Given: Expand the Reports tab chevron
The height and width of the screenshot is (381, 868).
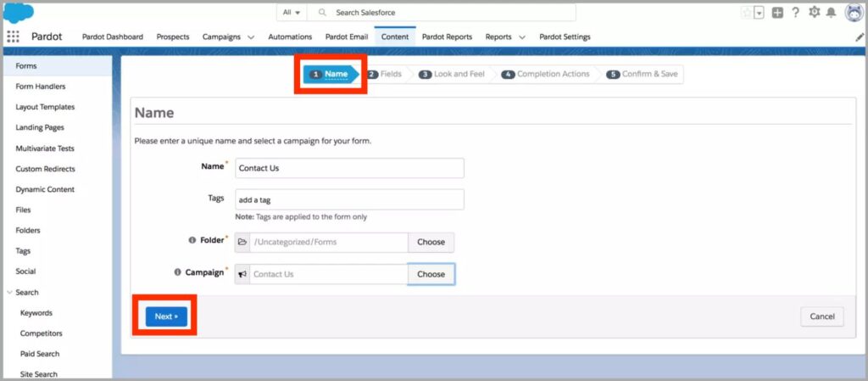Looking at the screenshot, I should [522, 37].
